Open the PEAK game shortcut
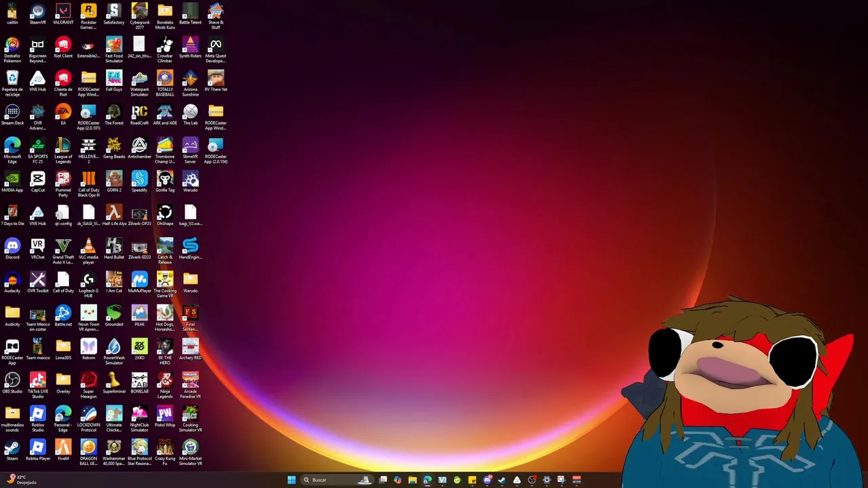 [x=139, y=316]
